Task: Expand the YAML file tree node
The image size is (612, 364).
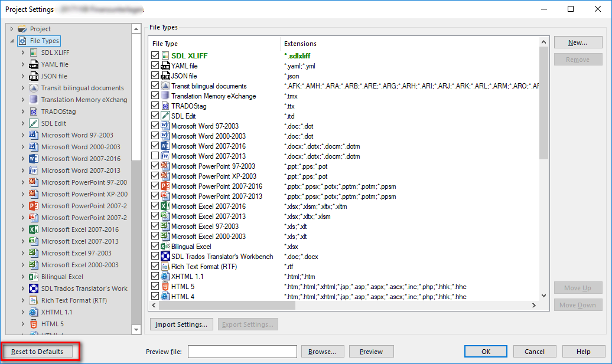Action: click(x=22, y=64)
